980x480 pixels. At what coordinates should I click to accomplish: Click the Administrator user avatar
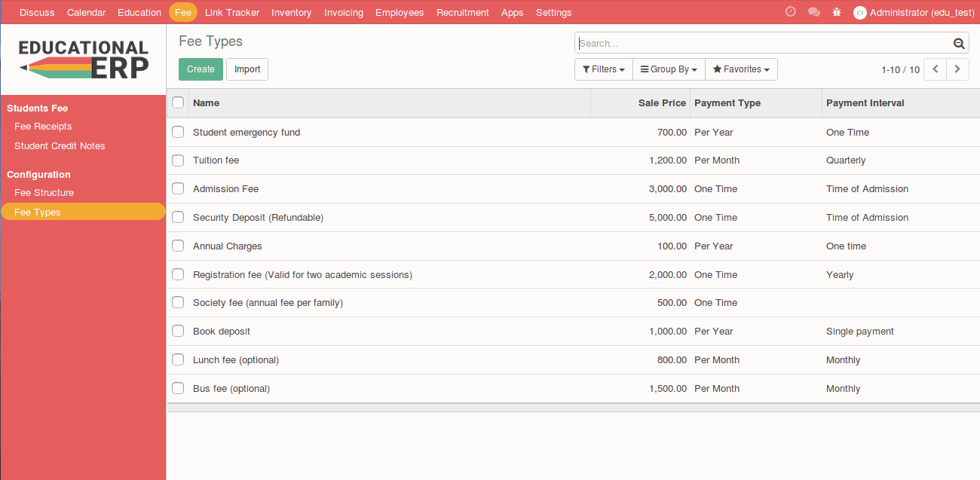click(x=859, y=13)
